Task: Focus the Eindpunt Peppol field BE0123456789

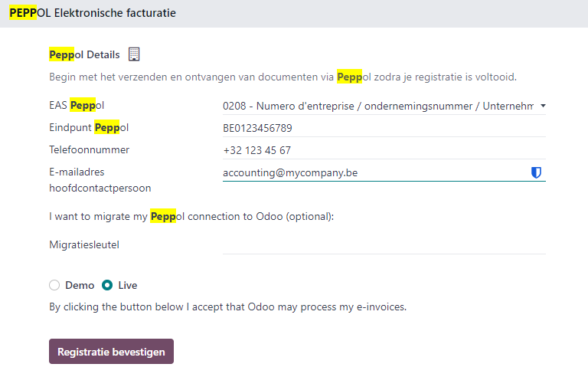Action: point(384,128)
